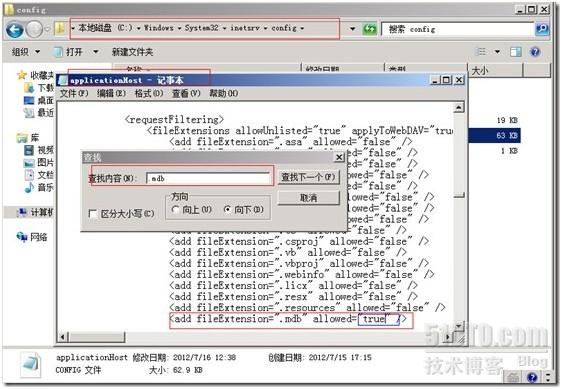Close the 查找 dialog

[x=339, y=157]
